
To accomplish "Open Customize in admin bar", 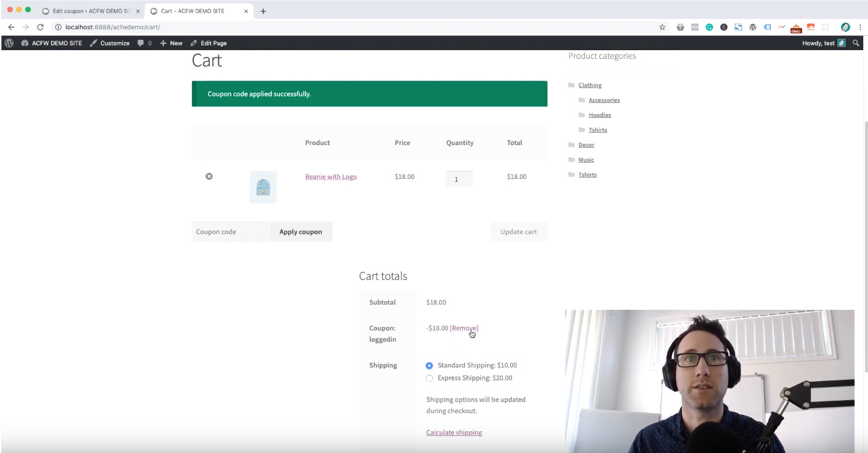I will click(109, 43).
